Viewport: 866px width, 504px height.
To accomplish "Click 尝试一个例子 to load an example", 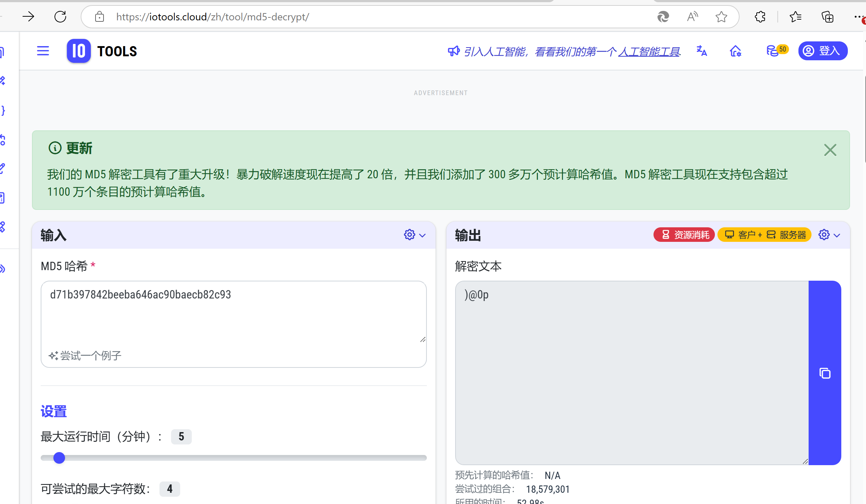I will point(85,355).
